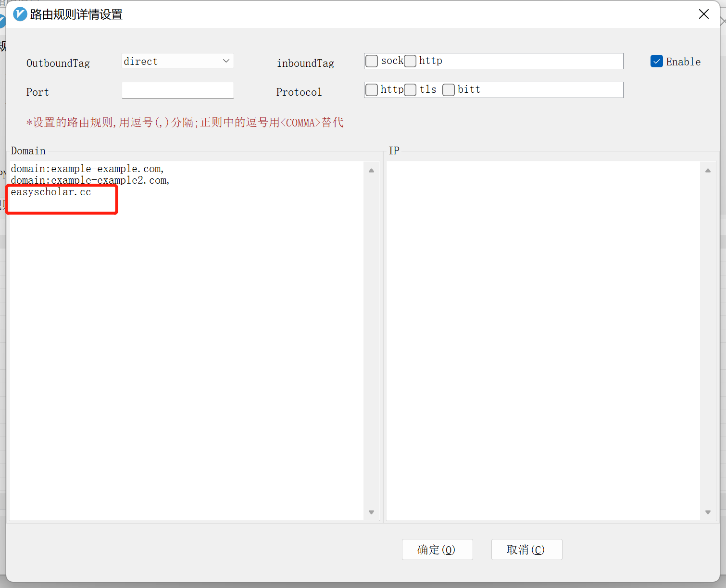Toggle the Enable checkbox
This screenshot has height=588, width=726.
coord(657,61)
